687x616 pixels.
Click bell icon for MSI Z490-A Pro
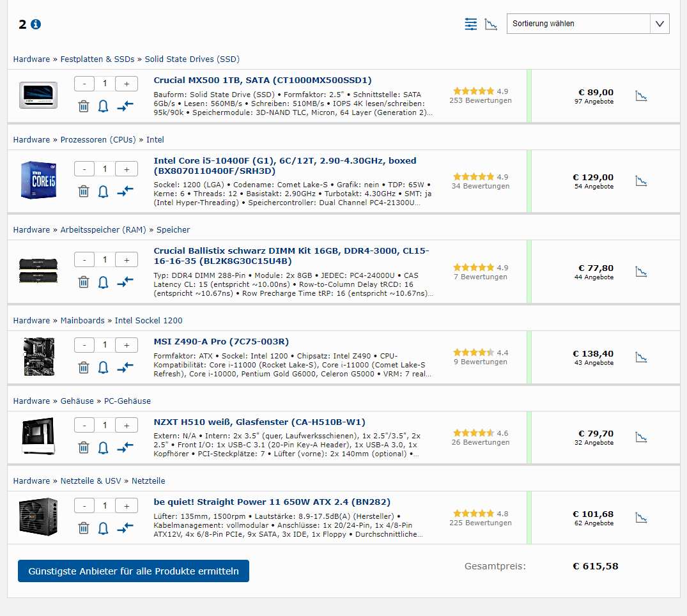coord(103,367)
